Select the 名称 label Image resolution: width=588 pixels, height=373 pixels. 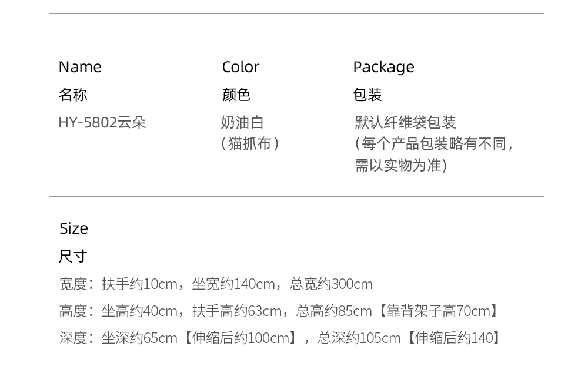point(73,95)
